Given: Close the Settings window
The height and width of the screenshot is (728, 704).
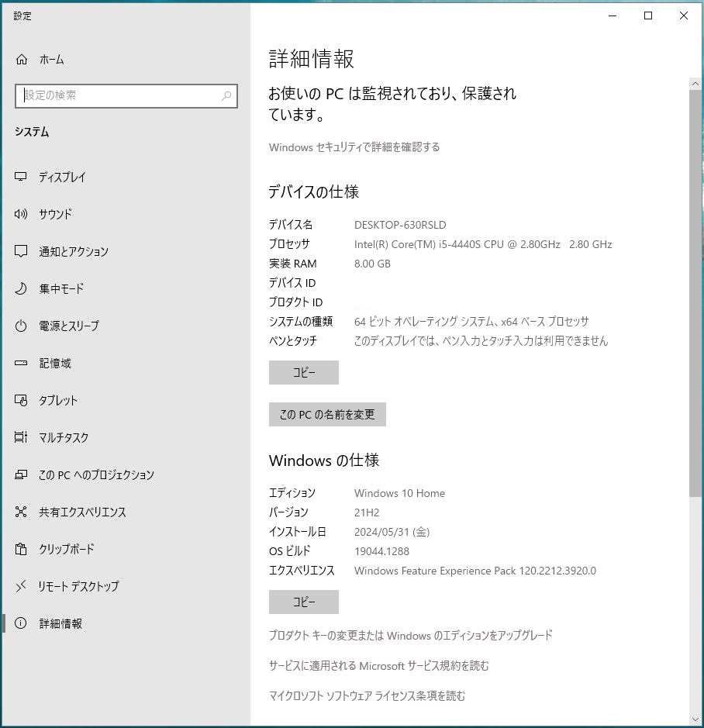Looking at the screenshot, I should click(684, 16).
